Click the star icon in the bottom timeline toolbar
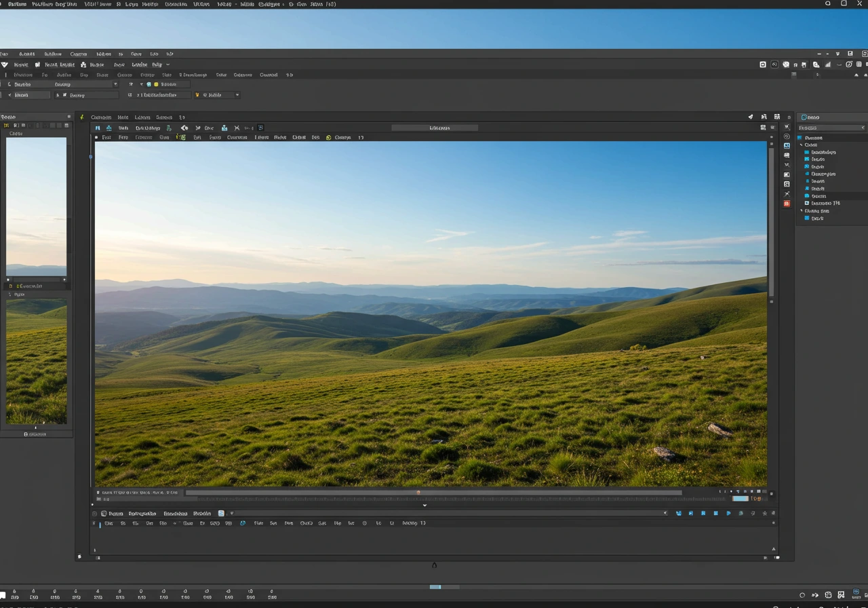This screenshot has height=608, width=868. [x=764, y=514]
